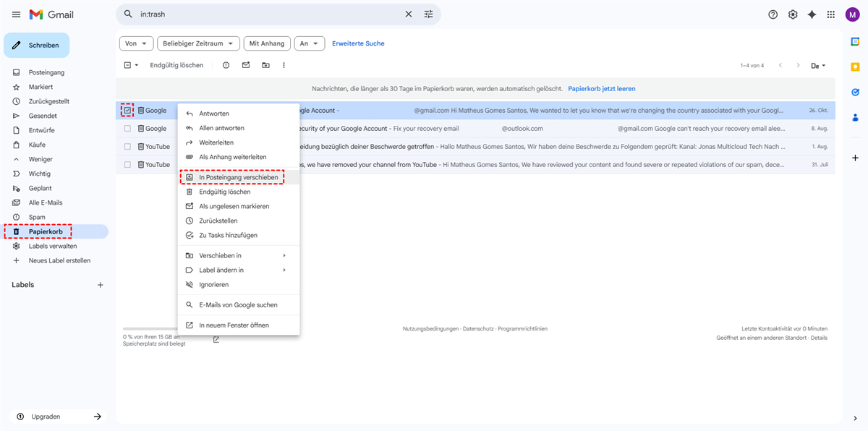868x431 pixels.
Task: Open Gmail settings gear icon
Action: tap(793, 14)
